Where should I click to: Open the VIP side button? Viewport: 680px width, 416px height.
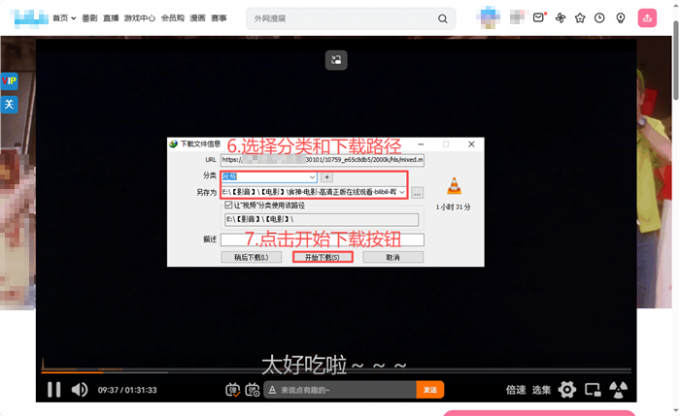(9, 81)
